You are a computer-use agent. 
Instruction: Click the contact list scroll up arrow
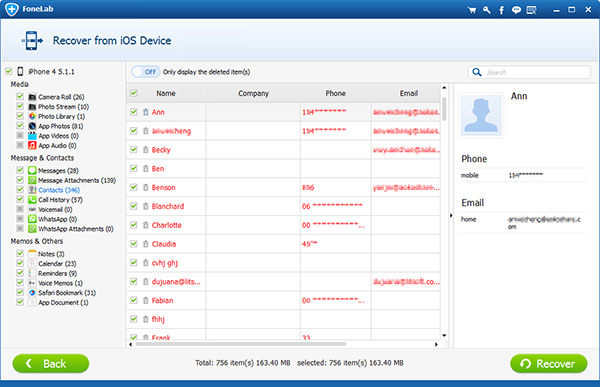(x=444, y=88)
